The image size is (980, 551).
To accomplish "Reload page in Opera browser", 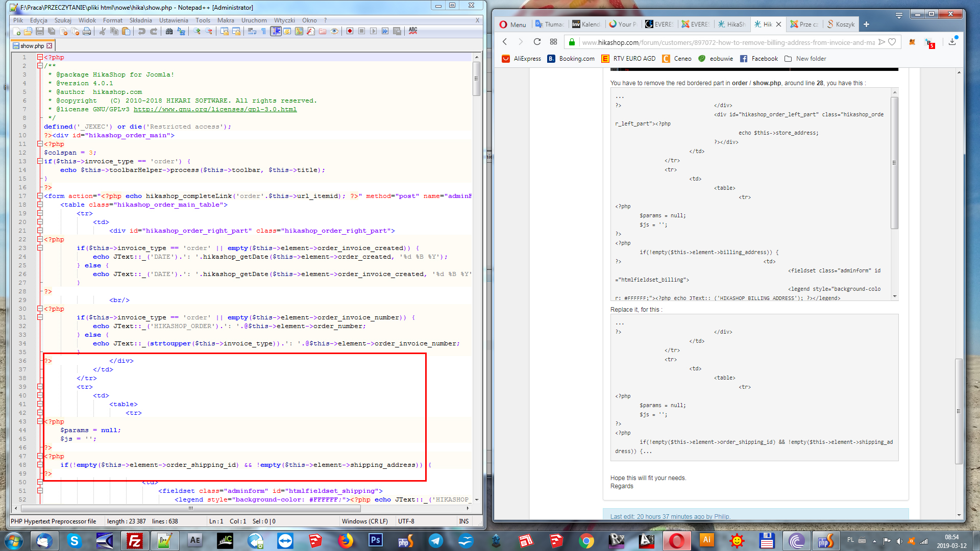I will pos(537,42).
